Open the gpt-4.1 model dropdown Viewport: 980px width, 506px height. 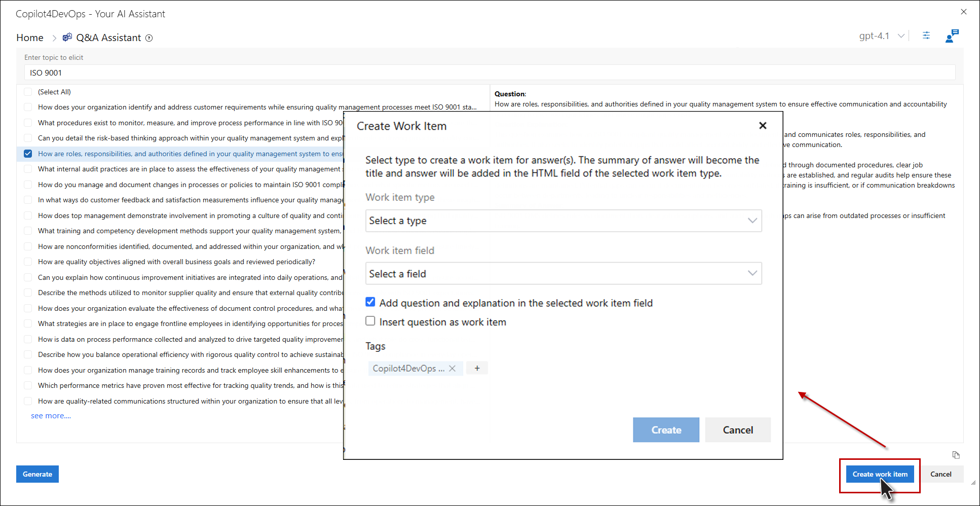tap(882, 36)
